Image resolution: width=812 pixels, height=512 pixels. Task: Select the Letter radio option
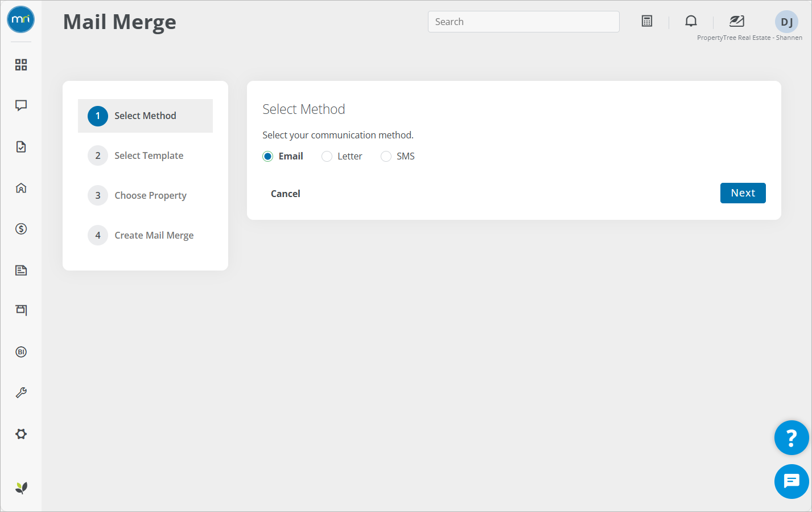coord(327,157)
